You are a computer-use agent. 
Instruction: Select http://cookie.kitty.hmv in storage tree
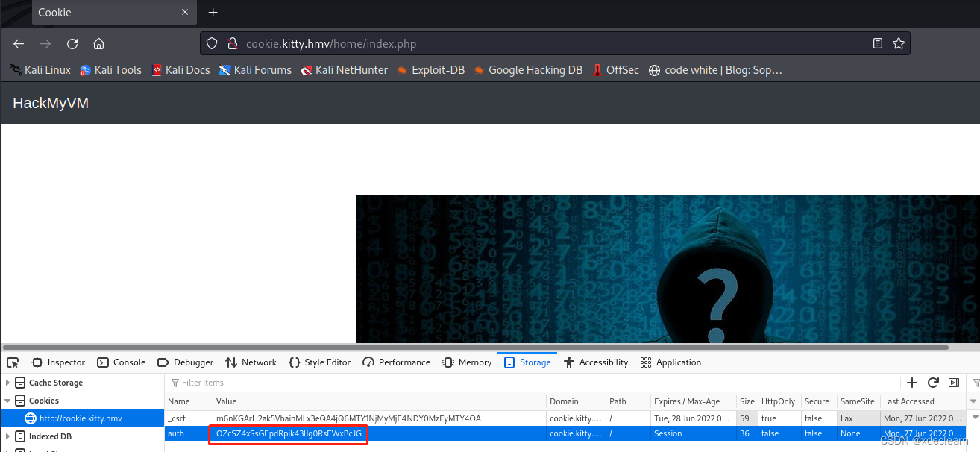82,418
